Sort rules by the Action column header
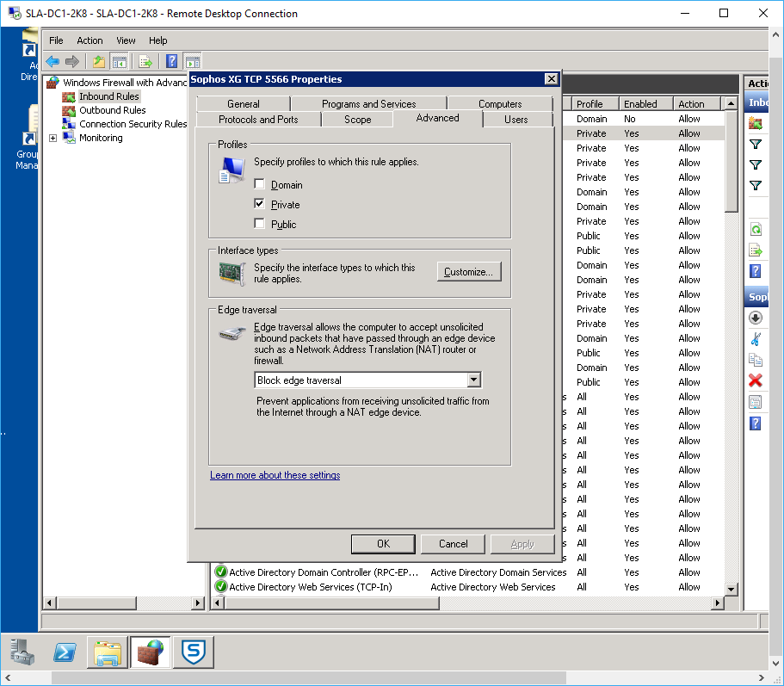Viewport: 784px width, 686px height. 696,104
